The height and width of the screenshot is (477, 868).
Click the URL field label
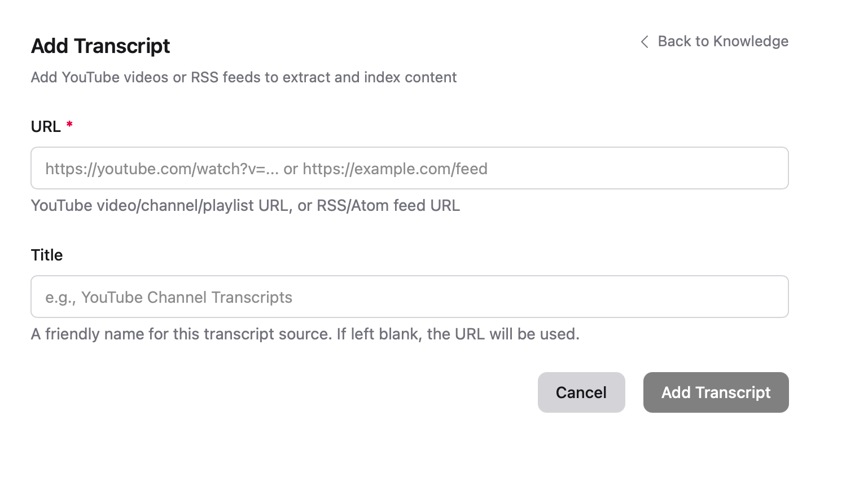point(45,126)
